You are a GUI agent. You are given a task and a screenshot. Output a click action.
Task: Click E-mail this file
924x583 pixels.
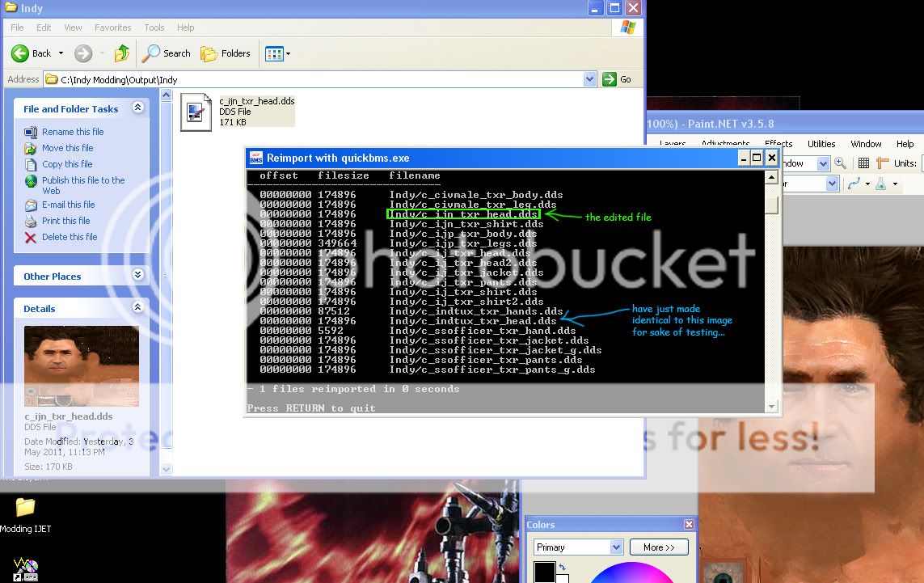point(69,205)
